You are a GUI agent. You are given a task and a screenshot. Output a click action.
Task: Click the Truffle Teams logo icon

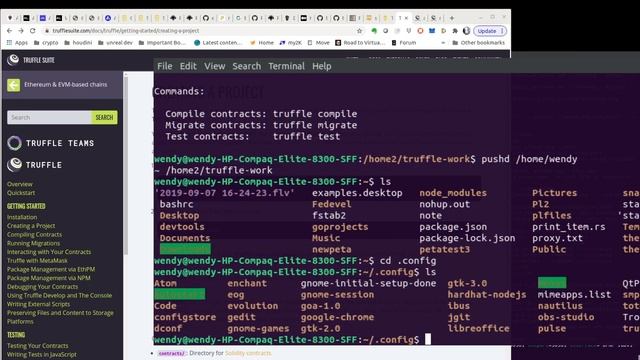point(14,143)
